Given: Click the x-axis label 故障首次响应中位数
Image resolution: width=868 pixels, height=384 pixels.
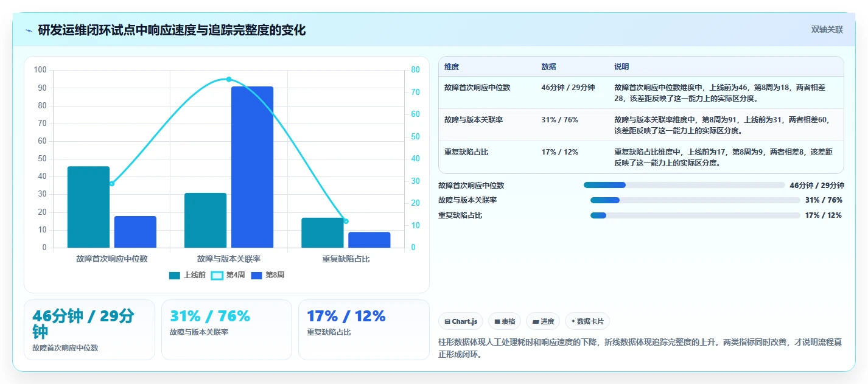Looking at the screenshot, I should tap(112, 259).
